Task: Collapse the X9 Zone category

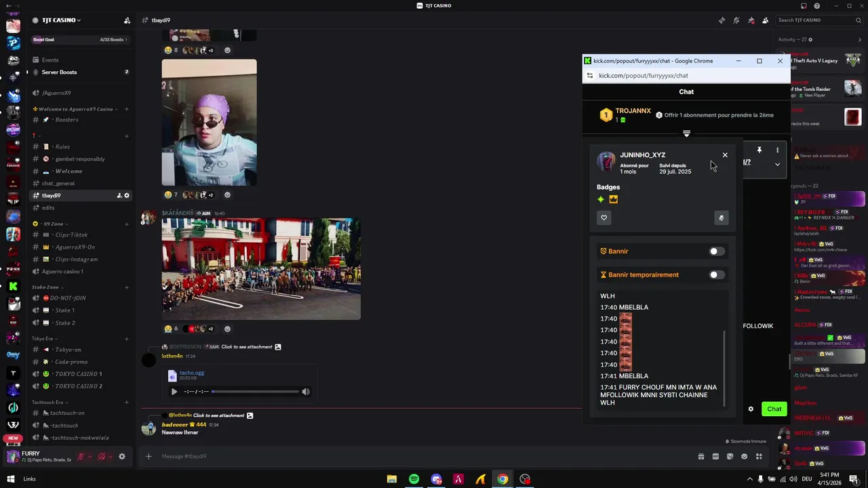Action: click(53, 224)
